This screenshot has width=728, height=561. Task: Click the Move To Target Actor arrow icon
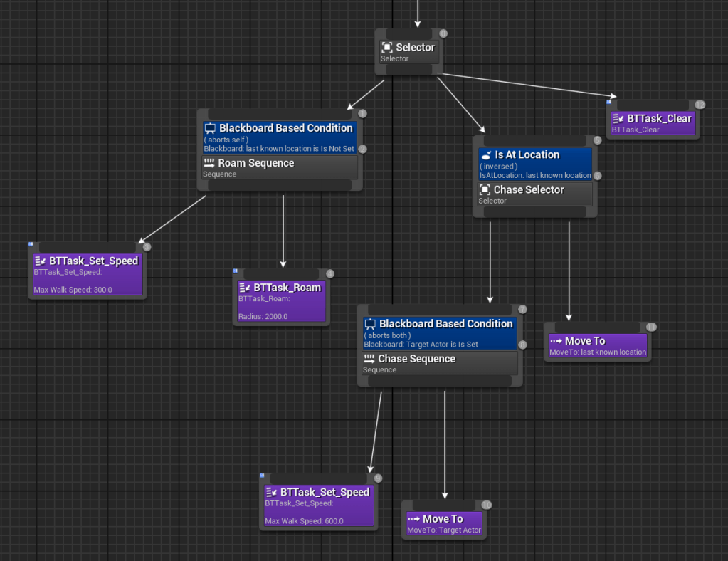pyautogui.click(x=413, y=519)
